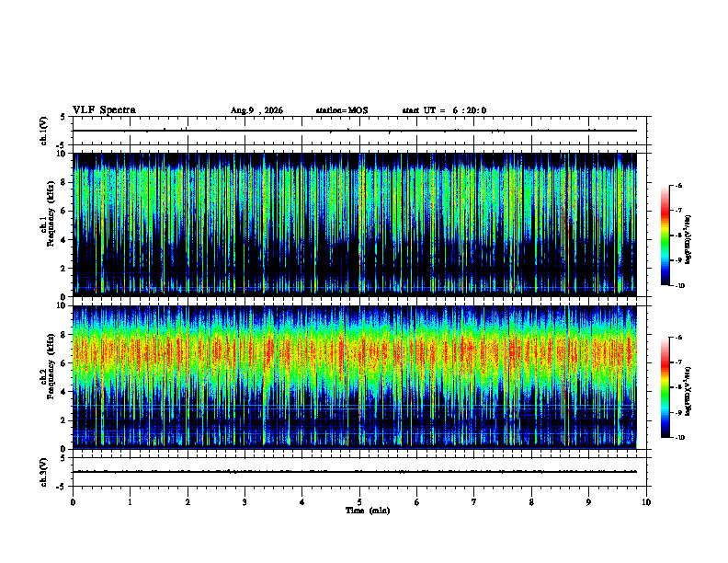
Task: Click the ch.2 "Frequency (kHz)" axis label
Action: point(51,366)
